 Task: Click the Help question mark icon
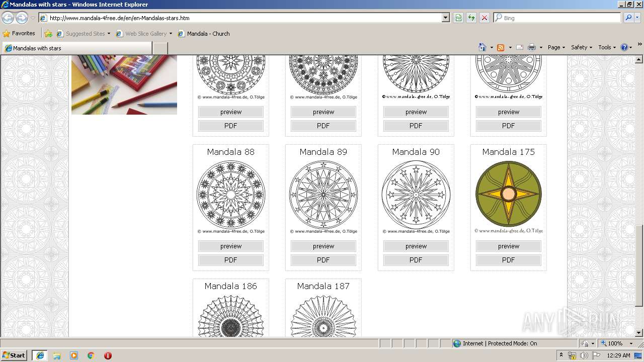[x=624, y=47]
